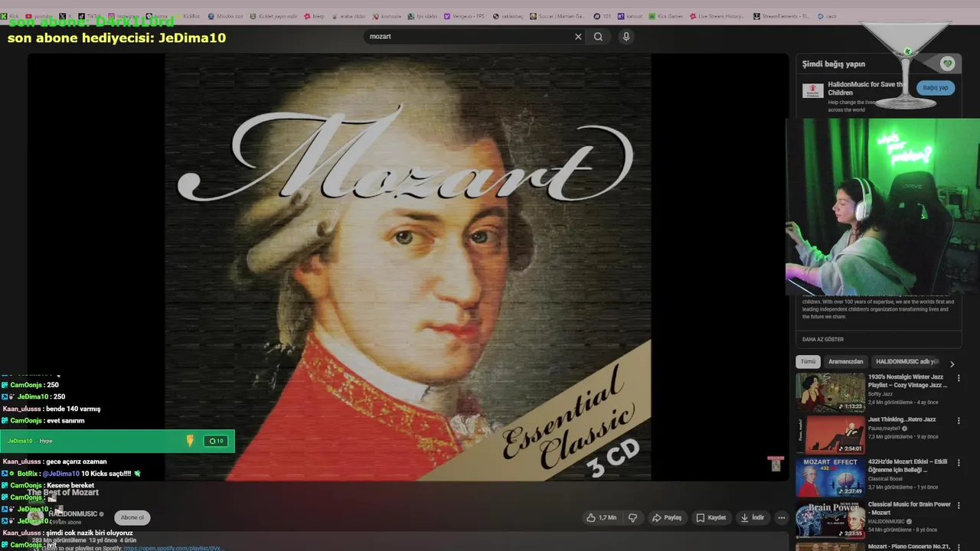This screenshot has width=980, height=551.
Task: Open menu for 432Hz'de Mozart Etkisi video
Action: click(958, 463)
